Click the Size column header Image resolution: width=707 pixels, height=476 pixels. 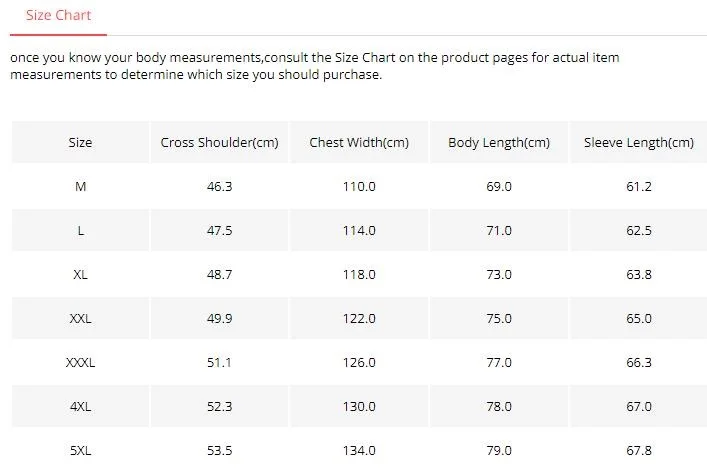tap(80, 142)
